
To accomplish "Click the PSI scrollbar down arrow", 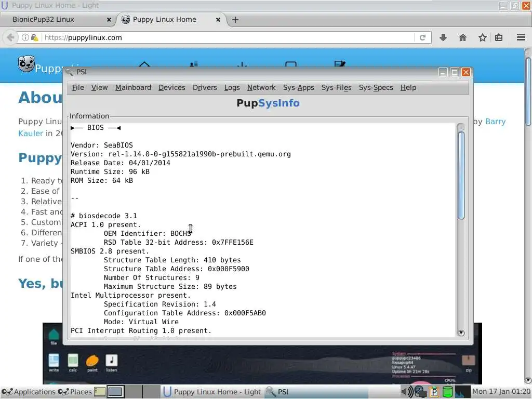I will [461, 333].
